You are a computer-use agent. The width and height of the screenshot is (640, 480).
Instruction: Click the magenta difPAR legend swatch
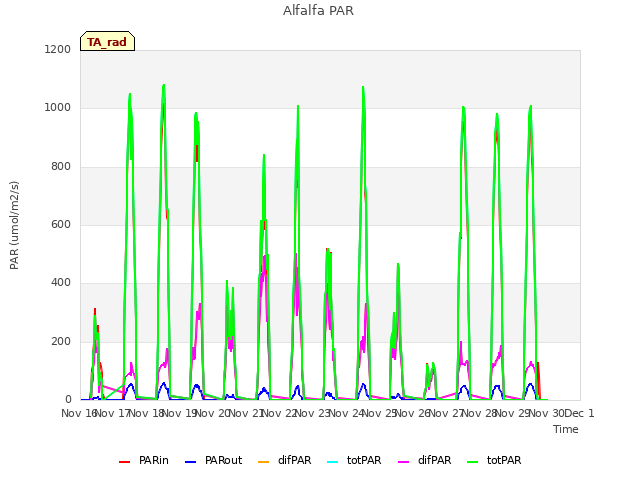[403, 462]
